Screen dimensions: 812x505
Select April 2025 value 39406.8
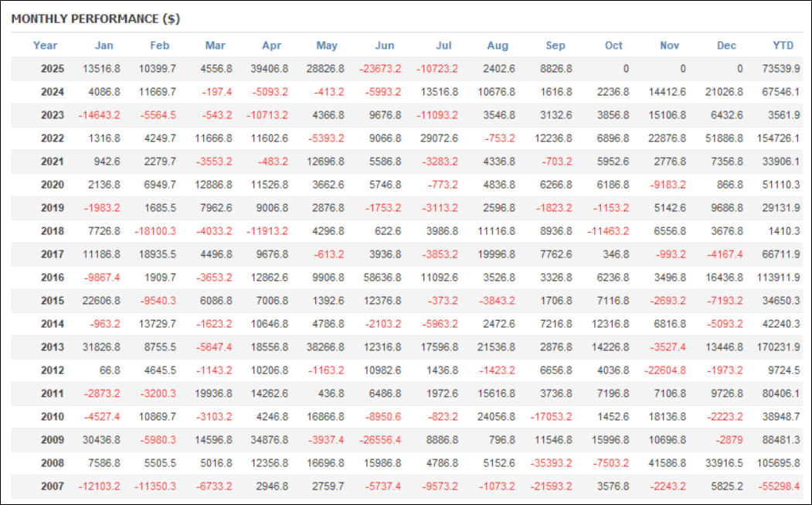[x=269, y=69]
